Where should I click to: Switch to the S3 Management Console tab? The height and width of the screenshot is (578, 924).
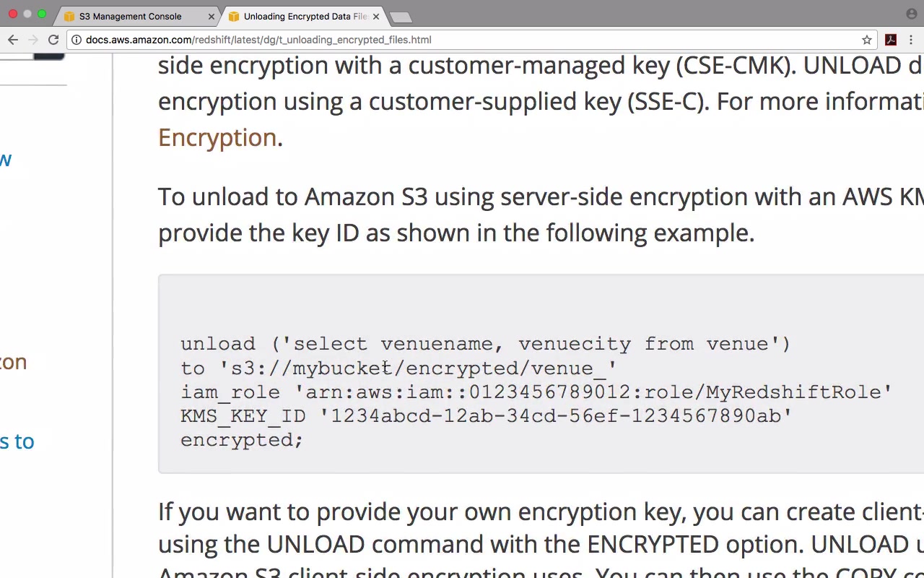[x=130, y=16]
